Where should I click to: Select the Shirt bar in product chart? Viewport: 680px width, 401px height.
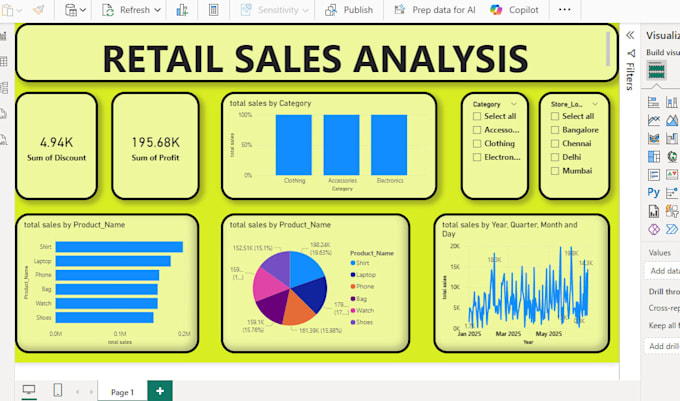119,247
